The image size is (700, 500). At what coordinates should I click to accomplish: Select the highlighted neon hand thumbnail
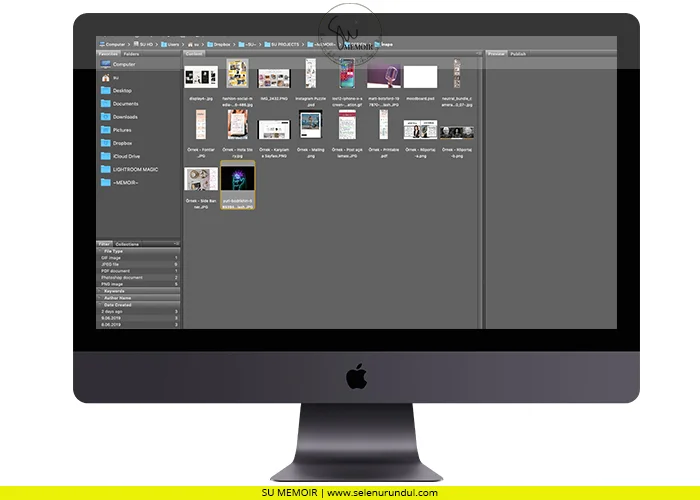point(238,179)
